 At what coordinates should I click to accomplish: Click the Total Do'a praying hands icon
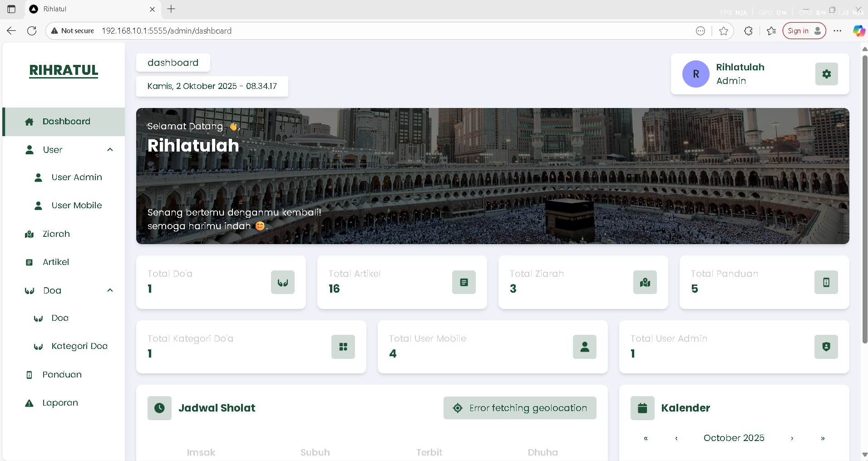(282, 282)
